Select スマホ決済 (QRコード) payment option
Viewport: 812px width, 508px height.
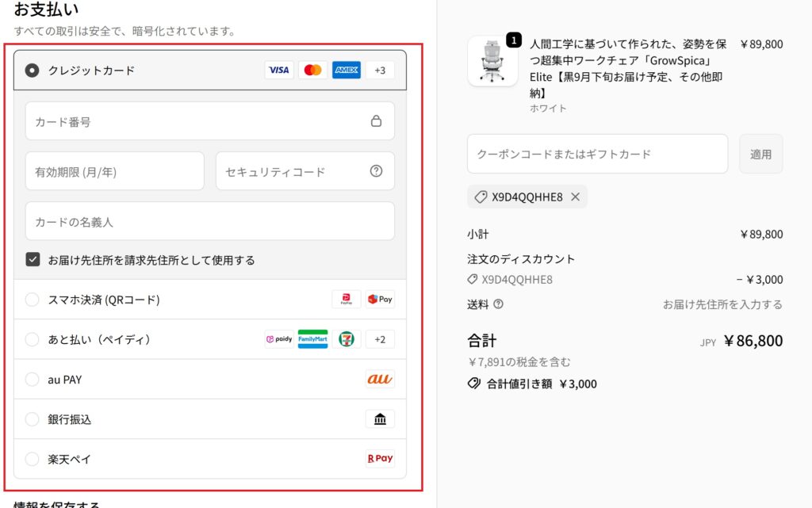32,300
